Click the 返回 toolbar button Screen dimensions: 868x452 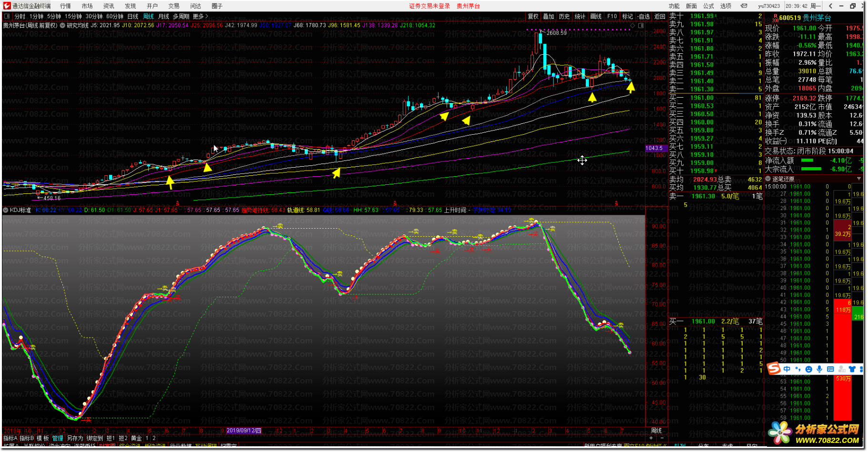click(660, 16)
